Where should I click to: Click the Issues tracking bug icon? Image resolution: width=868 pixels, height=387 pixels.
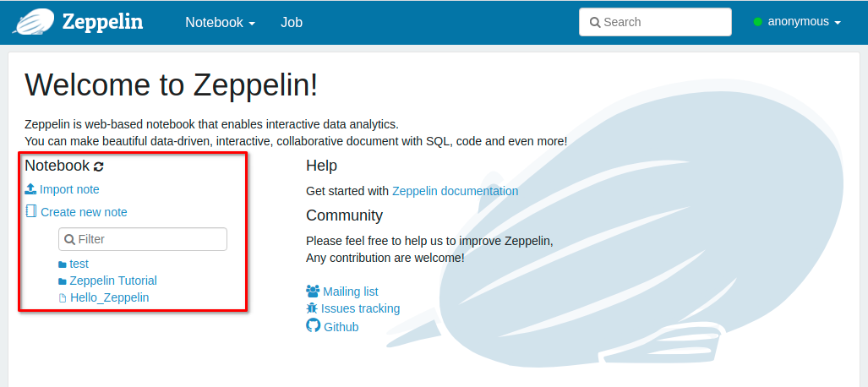point(313,308)
